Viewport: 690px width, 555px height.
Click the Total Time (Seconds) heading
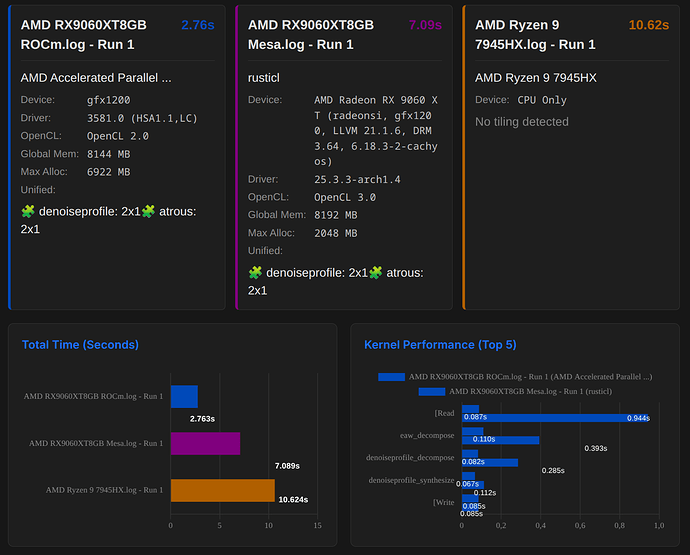click(x=80, y=345)
